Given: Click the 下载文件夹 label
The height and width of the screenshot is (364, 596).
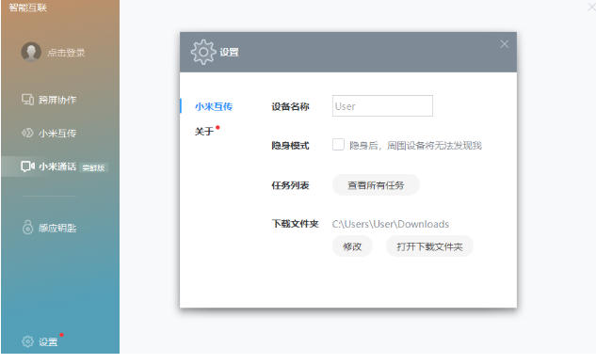Looking at the screenshot, I should [x=295, y=224].
